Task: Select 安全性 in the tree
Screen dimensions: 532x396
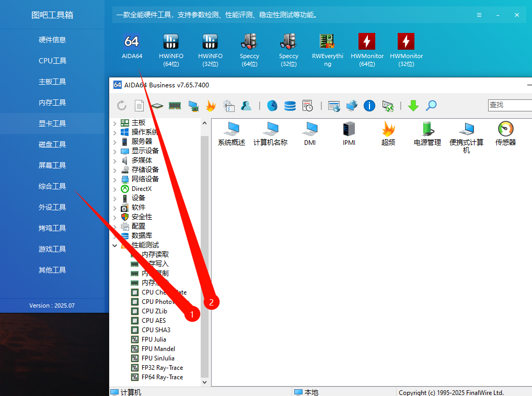Action: 142,217
